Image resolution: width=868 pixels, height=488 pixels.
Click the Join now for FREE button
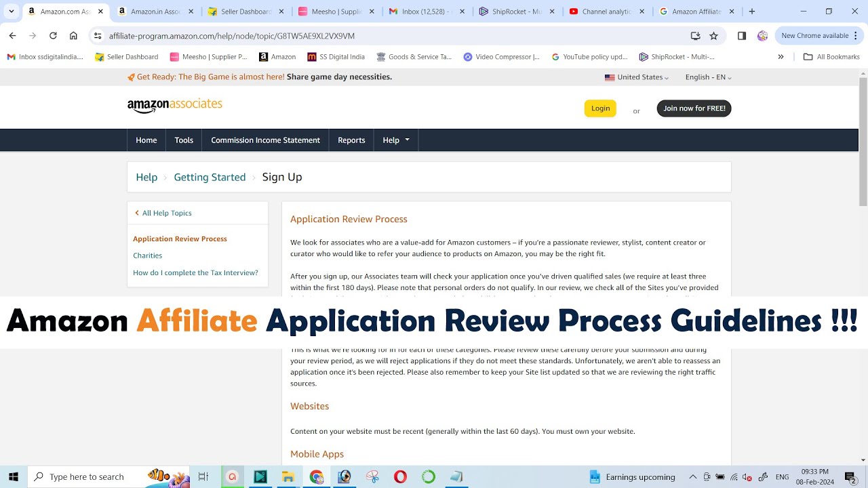[694, 108]
